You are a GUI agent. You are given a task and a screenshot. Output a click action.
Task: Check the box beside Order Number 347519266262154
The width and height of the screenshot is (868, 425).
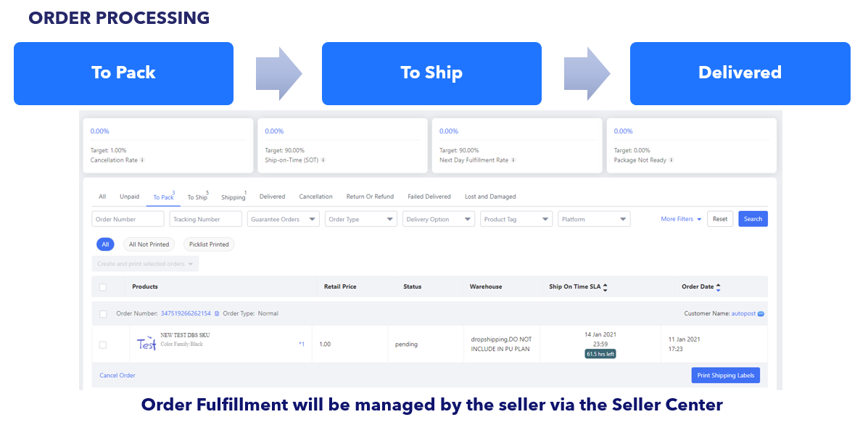click(x=103, y=314)
